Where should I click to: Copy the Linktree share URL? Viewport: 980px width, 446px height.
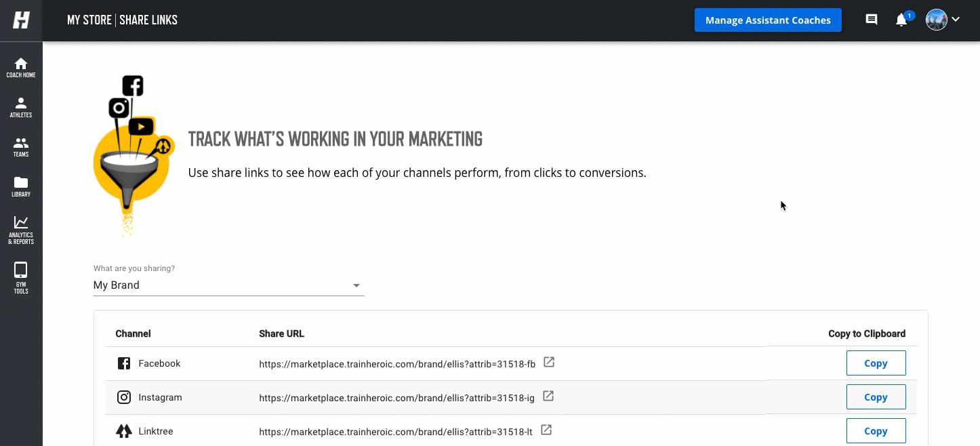[876, 431]
